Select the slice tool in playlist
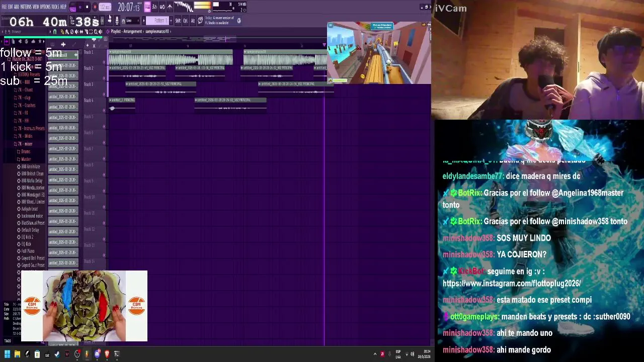Screen dimensions: 644x362 (x=86, y=31)
